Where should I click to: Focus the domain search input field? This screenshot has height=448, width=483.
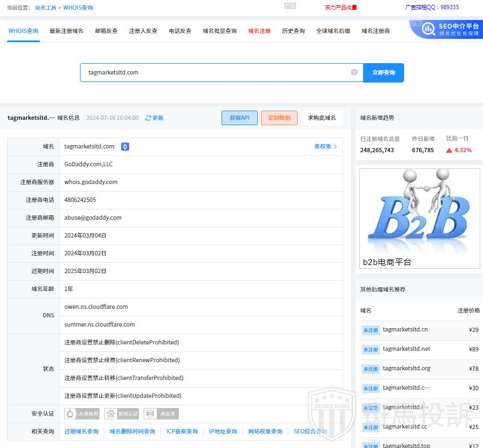pyautogui.click(x=216, y=72)
